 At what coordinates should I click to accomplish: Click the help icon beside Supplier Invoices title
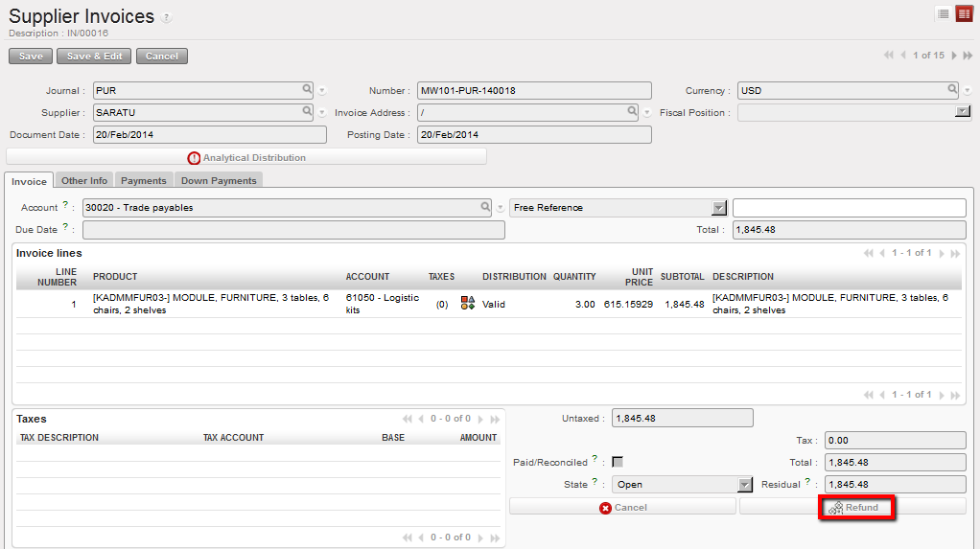[167, 18]
